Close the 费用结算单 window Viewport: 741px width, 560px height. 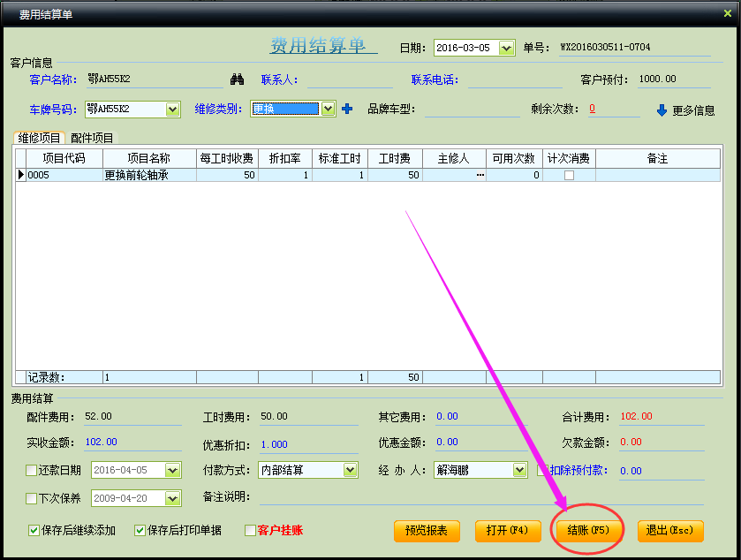coord(727,14)
